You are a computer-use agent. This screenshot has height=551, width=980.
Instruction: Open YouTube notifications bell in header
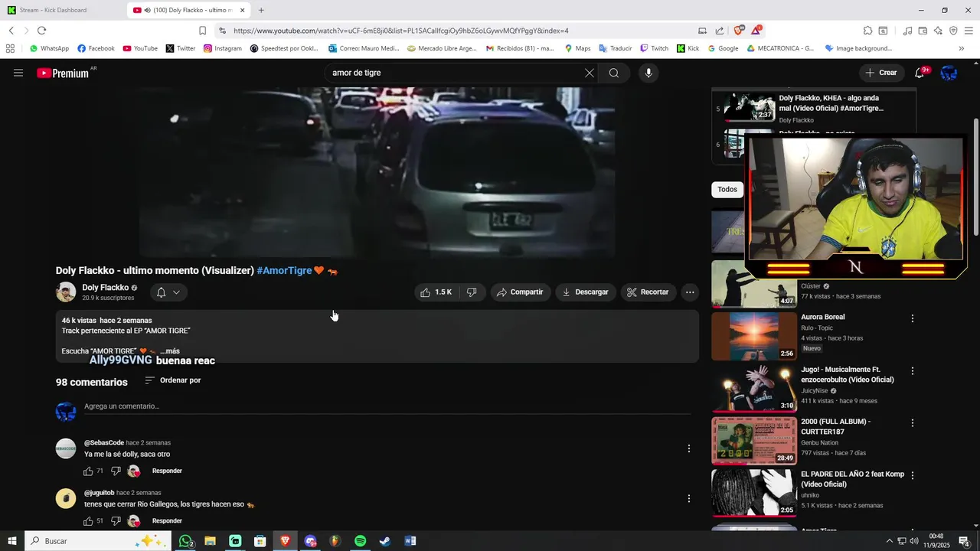(x=920, y=73)
